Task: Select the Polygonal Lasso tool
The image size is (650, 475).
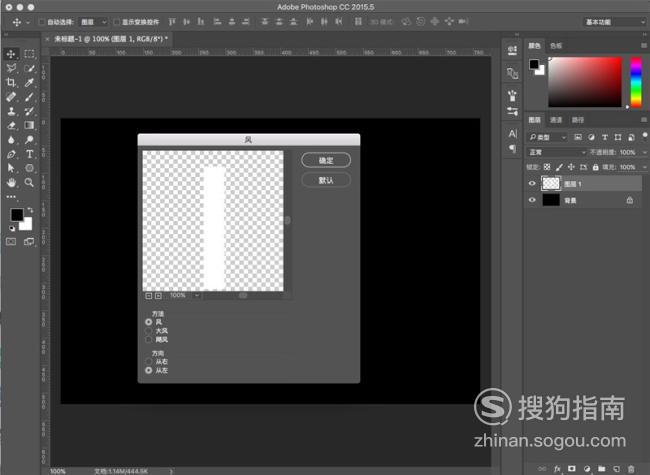Action: [11, 68]
